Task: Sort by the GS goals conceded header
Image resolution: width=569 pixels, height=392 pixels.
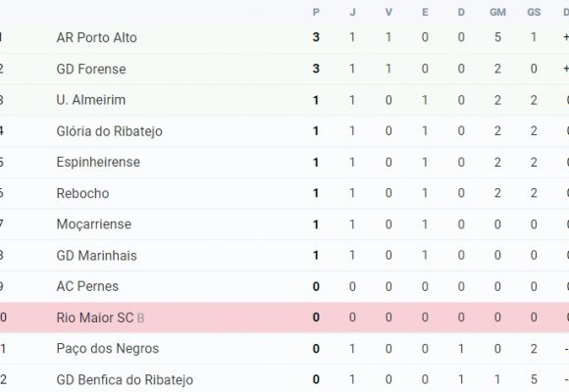Action: [534, 13]
